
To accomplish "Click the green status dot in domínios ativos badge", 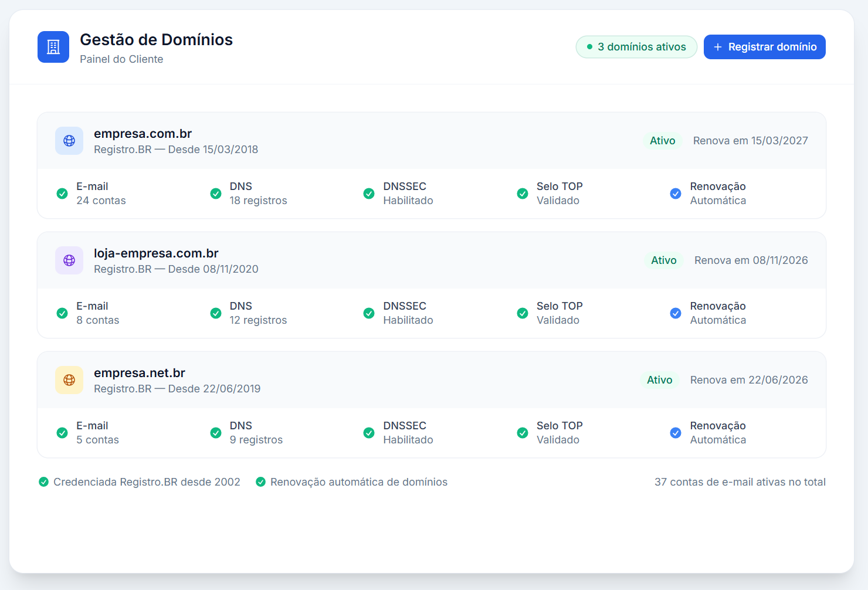I will point(589,46).
